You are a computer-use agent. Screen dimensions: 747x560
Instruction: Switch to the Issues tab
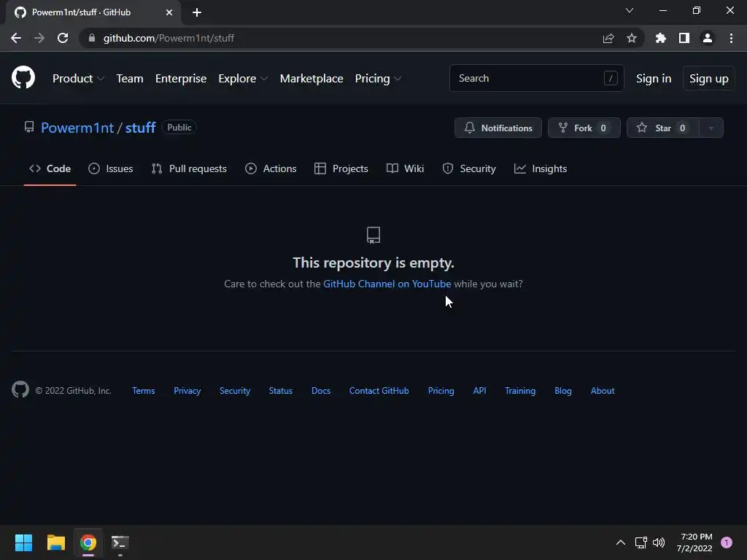[x=111, y=168]
